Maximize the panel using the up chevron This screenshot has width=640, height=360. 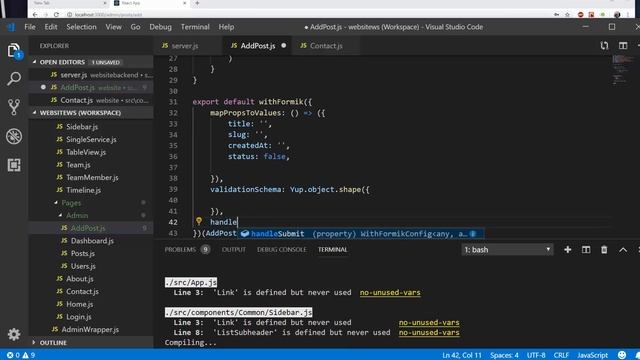(x=623, y=249)
